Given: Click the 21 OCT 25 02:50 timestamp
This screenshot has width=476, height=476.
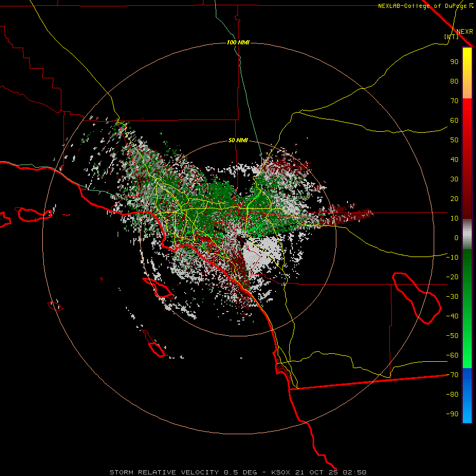Looking at the screenshot, I should click(x=331, y=472).
